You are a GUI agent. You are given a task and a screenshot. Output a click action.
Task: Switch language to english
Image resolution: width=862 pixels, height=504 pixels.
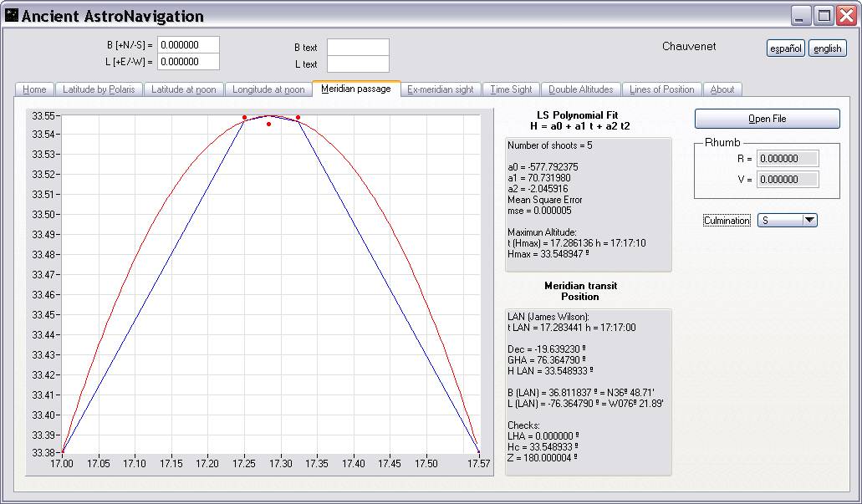827,48
